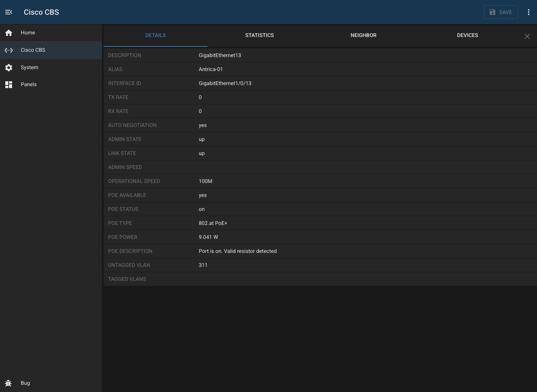Click the Bug report icon
The image size is (537, 392).
click(x=9, y=383)
